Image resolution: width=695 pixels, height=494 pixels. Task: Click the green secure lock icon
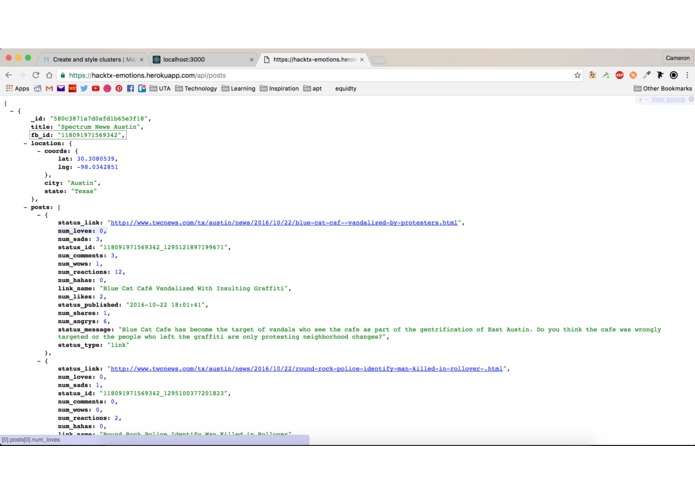[x=63, y=75]
